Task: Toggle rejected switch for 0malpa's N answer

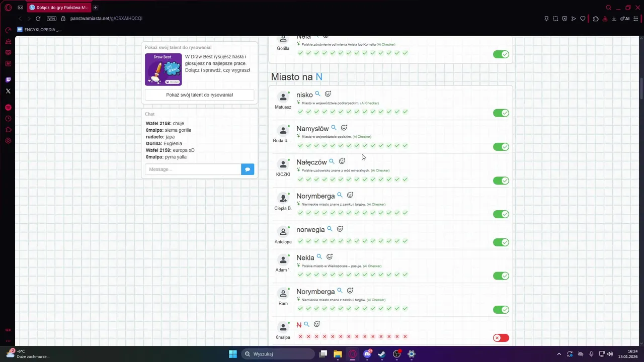Action: point(501,338)
